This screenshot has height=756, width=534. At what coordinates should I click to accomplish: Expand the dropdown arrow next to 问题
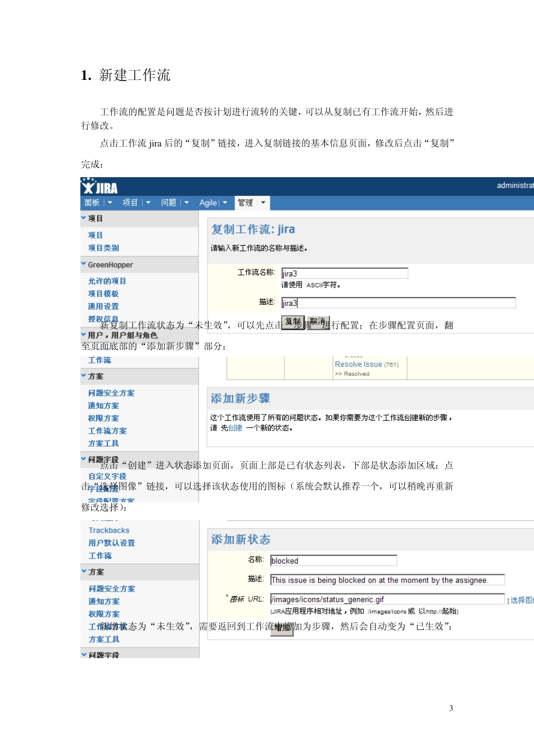tap(186, 202)
